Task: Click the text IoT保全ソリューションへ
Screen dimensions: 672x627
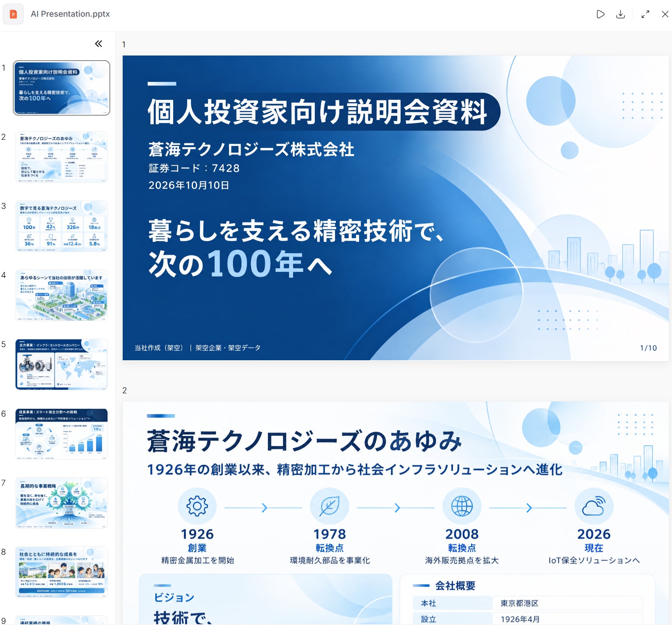Action: 594,560
